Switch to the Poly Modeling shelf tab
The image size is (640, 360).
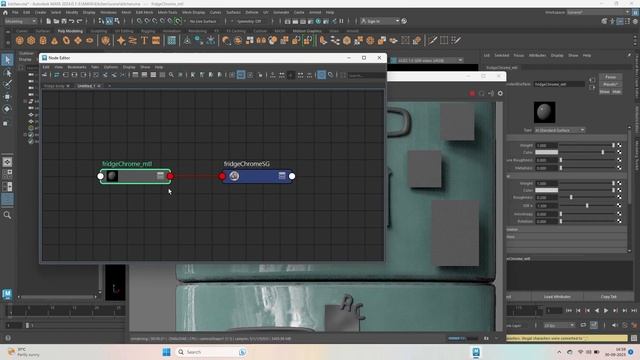pos(70,31)
